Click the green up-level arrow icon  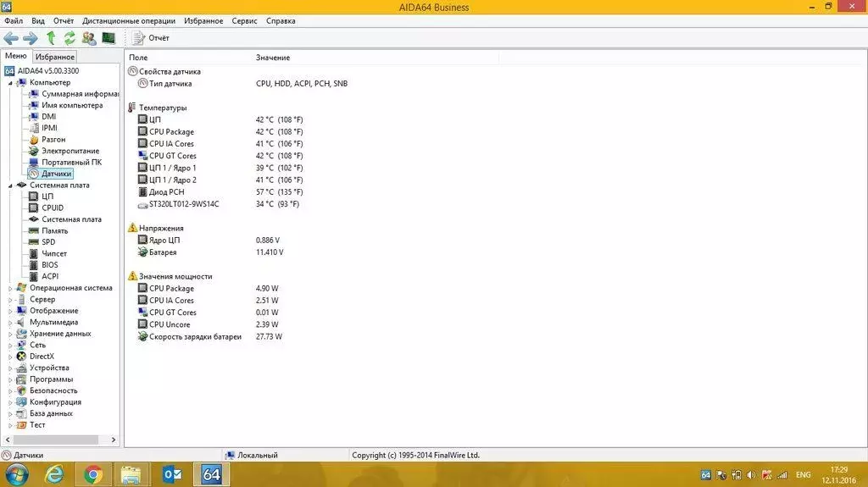pos(51,37)
